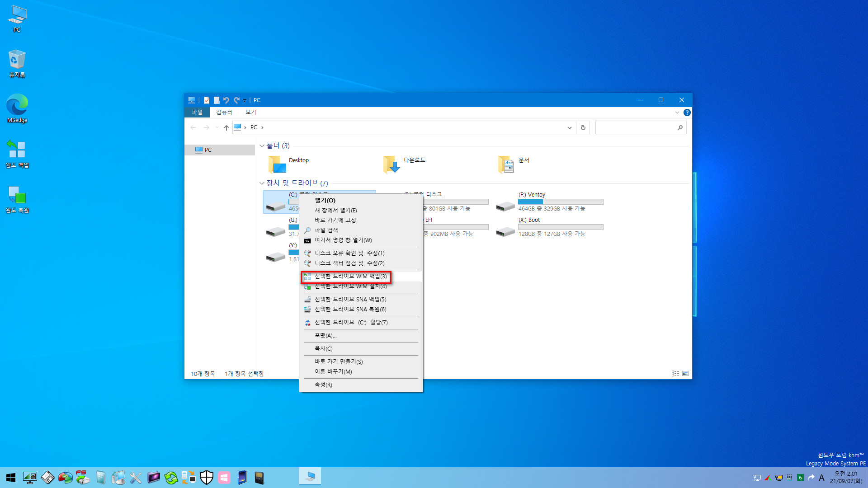This screenshot has height=488, width=868.
Task: Open the address bar history dropdown
Action: click(569, 128)
